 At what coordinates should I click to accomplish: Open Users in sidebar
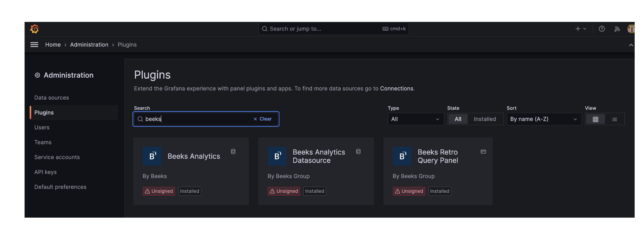pyautogui.click(x=42, y=127)
